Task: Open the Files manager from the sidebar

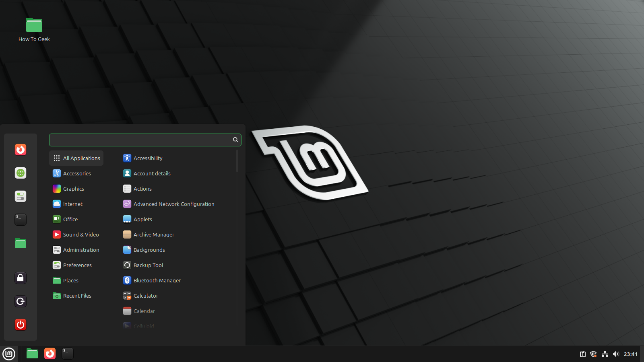Action: (20, 243)
